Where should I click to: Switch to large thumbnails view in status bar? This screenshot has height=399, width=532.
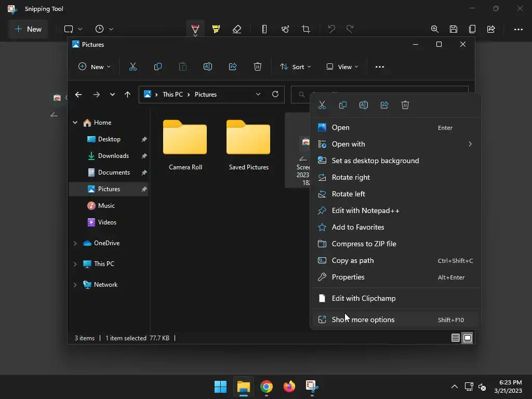468,338
